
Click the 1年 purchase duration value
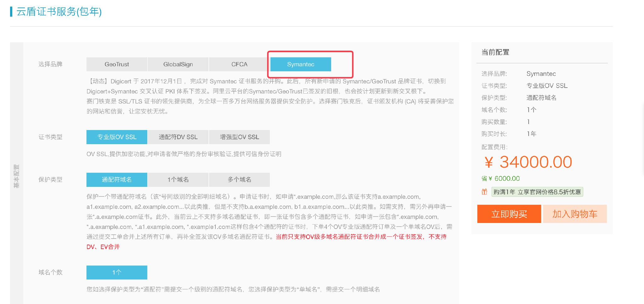(532, 134)
